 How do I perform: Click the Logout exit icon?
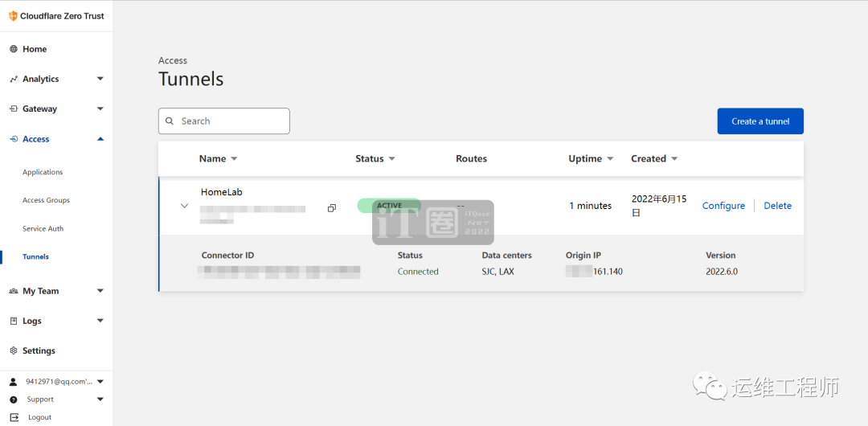click(x=14, y=417)
